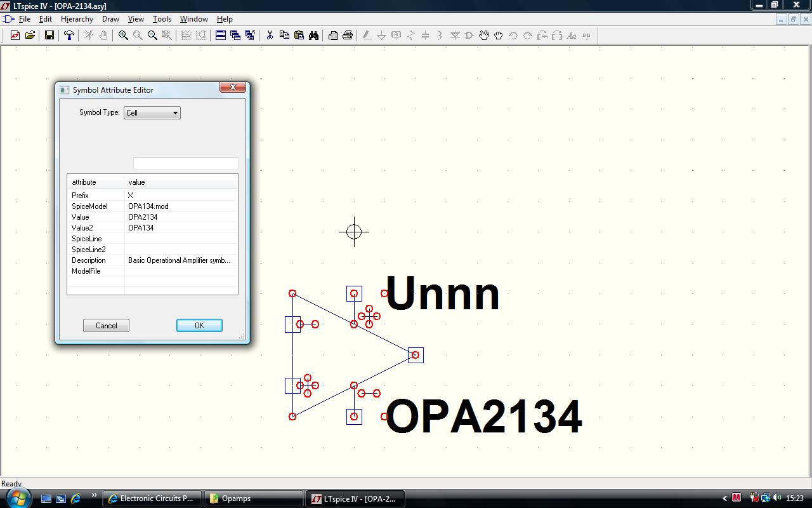
Task: Click the Find binoculars icon
Action: pyautogui.click(x=313, y=36)
